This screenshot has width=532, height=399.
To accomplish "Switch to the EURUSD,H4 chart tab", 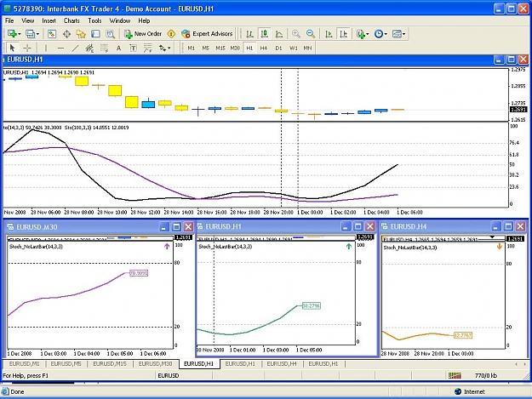I will (282, 364).
